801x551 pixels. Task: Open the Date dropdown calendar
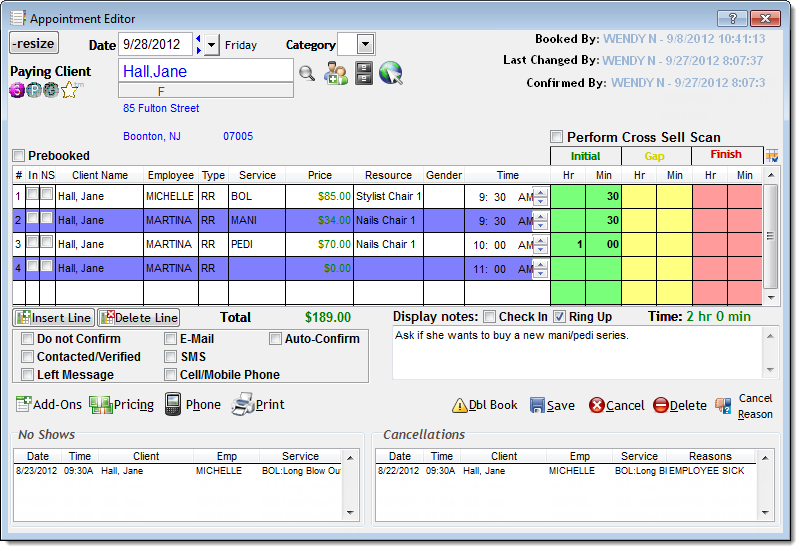(211, 45)
